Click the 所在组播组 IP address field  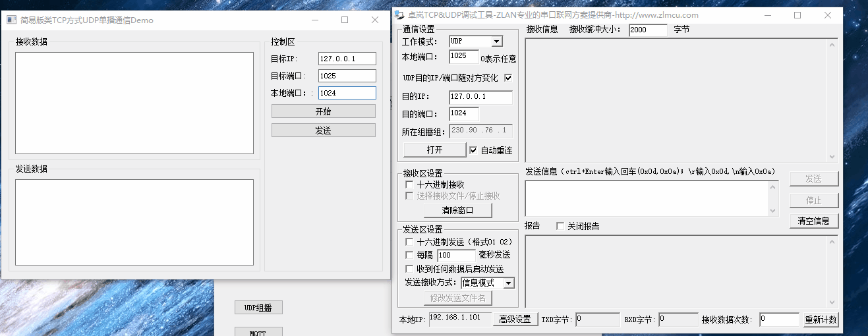coord(480,131)
